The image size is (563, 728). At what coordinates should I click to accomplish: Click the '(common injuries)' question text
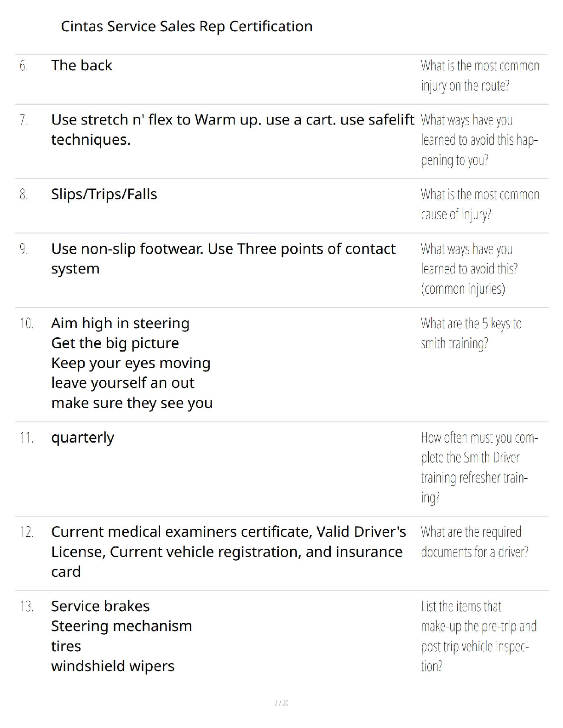(463, 289)
